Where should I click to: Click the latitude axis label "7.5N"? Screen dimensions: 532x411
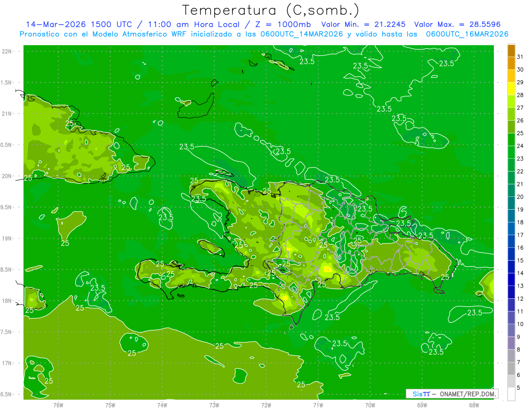click(x=7, y=332)
